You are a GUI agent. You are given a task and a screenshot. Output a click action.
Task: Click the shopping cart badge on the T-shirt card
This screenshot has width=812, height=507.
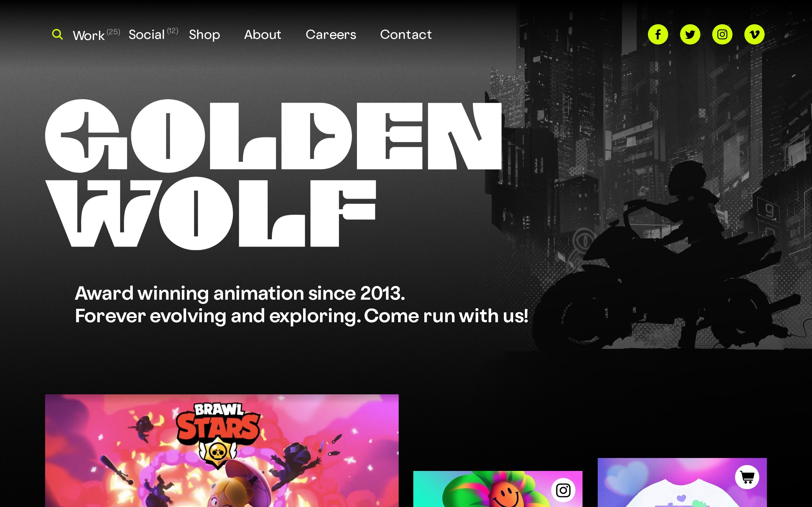tap(747, 477)
